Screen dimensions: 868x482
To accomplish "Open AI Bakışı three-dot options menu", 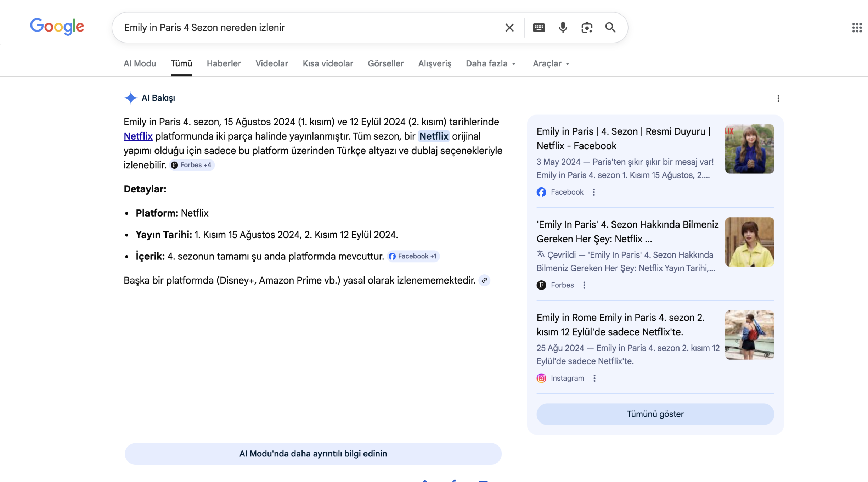I will point(778,99).
